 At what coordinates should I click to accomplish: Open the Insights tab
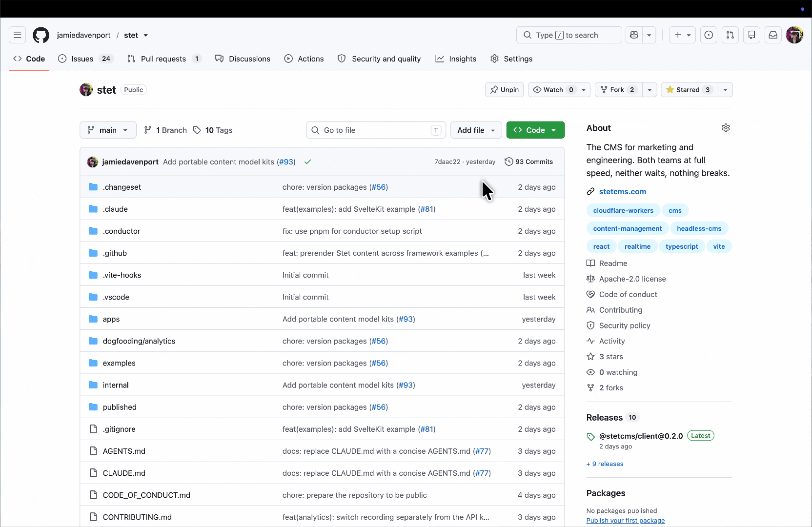(x=456, y=59)
